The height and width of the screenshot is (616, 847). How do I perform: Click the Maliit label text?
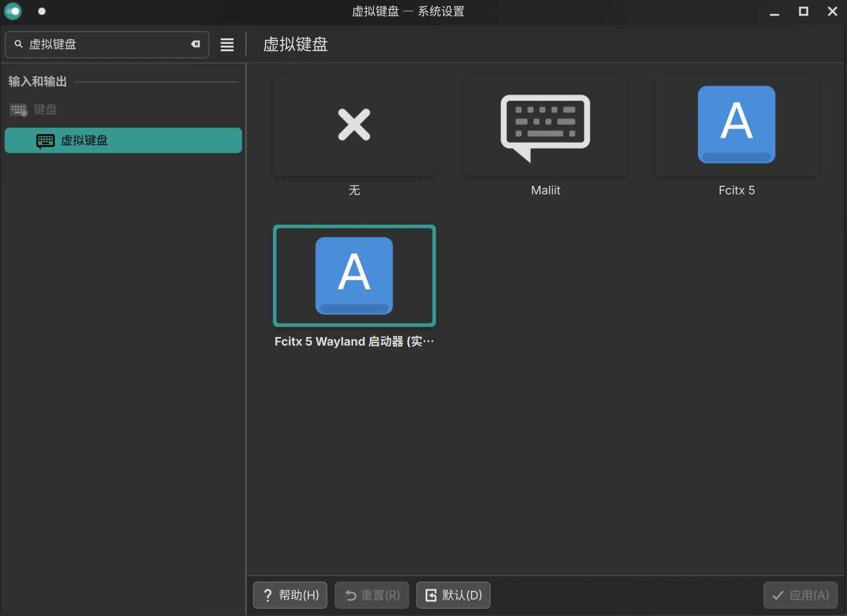click(545, 190)
